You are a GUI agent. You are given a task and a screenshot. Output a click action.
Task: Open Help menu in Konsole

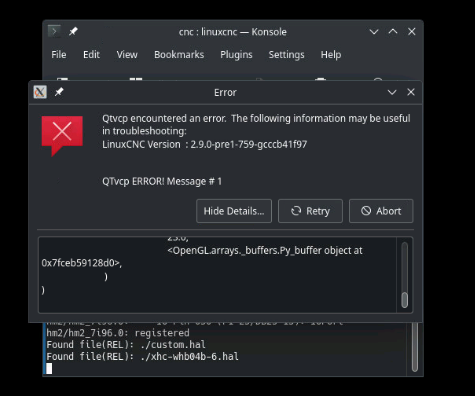point(331,55)
